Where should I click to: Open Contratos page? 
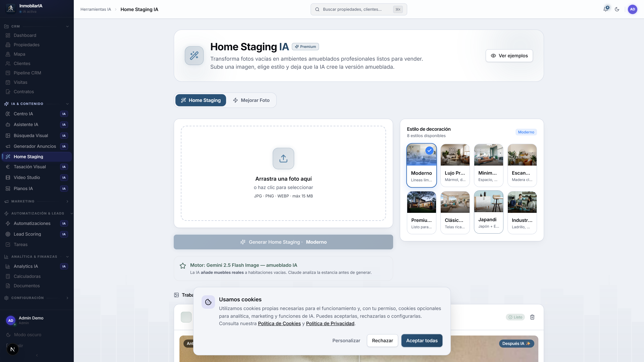coord(37,92)
